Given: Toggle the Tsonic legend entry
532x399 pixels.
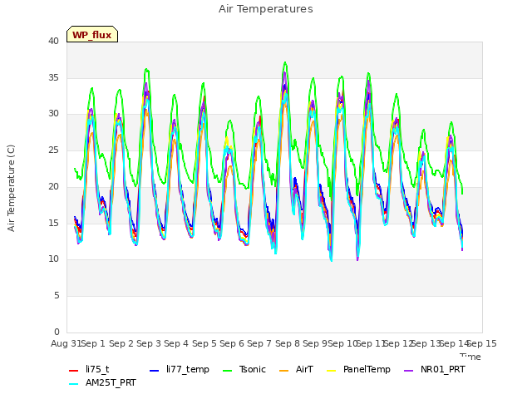Looking at the screenshot, I should click(x=244, y=369).
